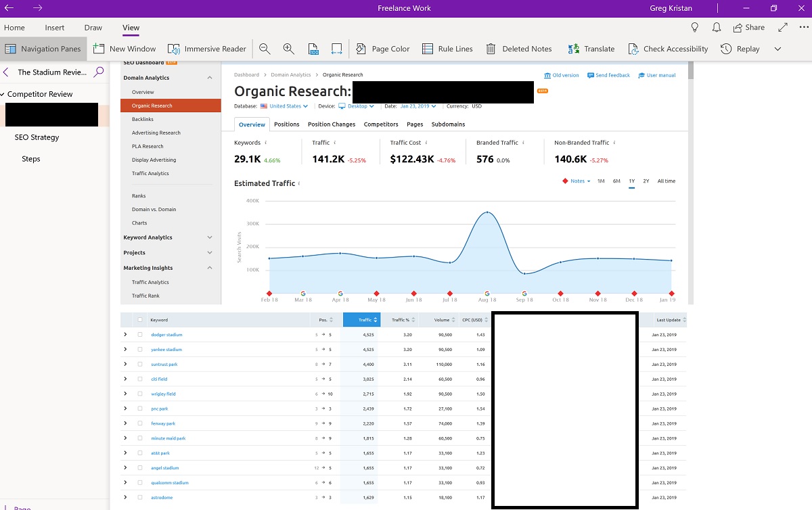
Task: Open the User manual link
Action: click(657, 75)
